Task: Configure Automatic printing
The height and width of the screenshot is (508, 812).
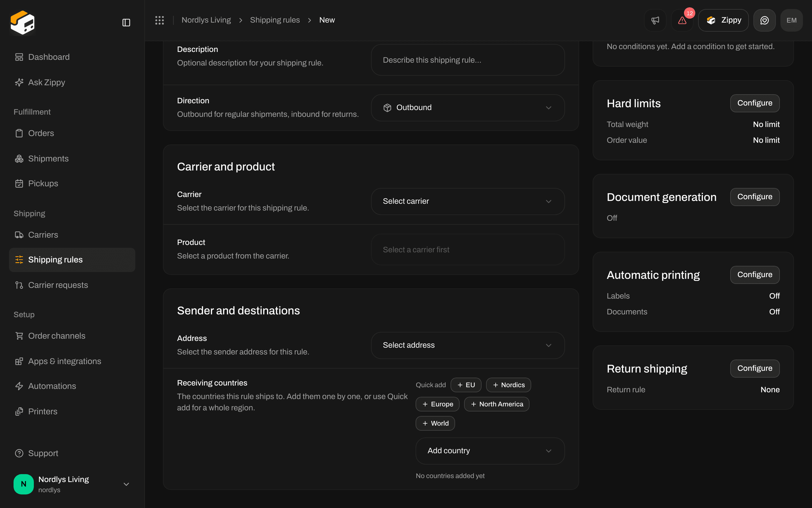Action: click(x=754, y=275)
